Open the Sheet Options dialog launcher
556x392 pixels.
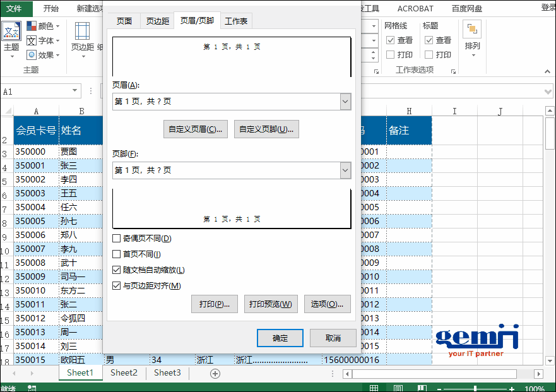click(454, 71)
